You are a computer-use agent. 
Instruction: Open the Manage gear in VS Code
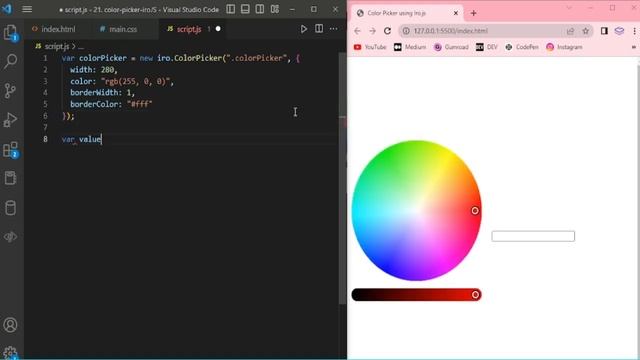pyautogui.click(x=10, y=353)
